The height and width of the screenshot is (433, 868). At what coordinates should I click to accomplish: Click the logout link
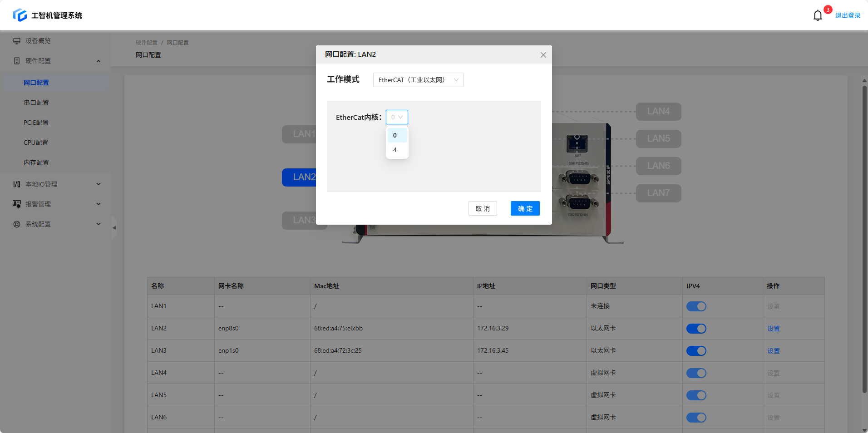coord(848,15)
